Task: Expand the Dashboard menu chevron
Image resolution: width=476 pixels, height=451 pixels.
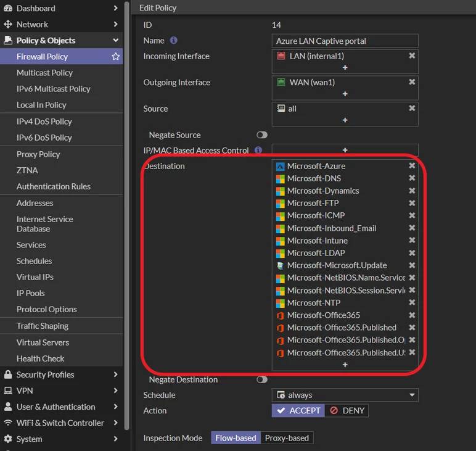Action: coord(116,8)
